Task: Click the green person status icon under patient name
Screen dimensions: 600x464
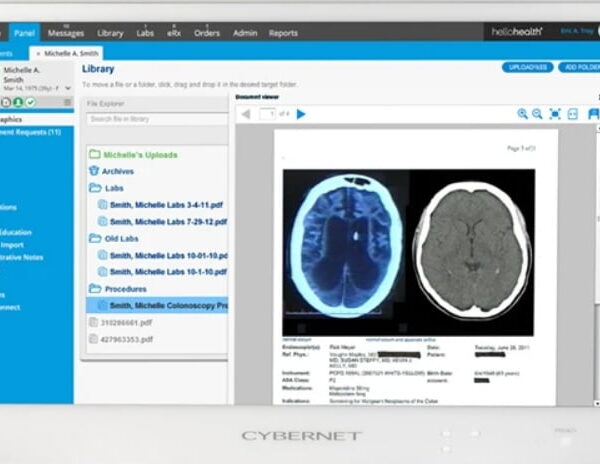Action: pyautogui.click(x=18, y=102)
